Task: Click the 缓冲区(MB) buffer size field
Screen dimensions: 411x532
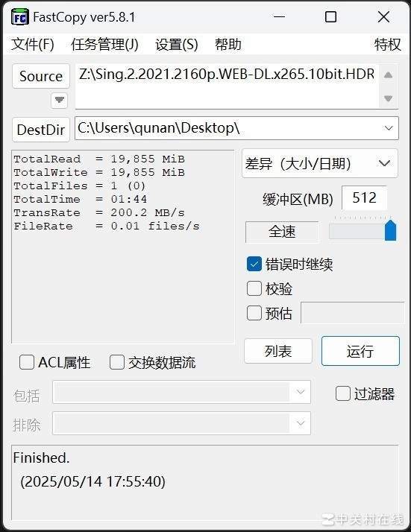Action: click(x=364, y=197)
